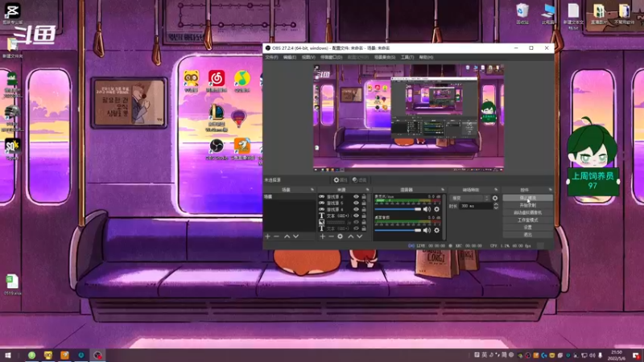Pop out the Audio Mixer dock panel
The width and height of the screenshot is (644, 362).
coord(443,190)
